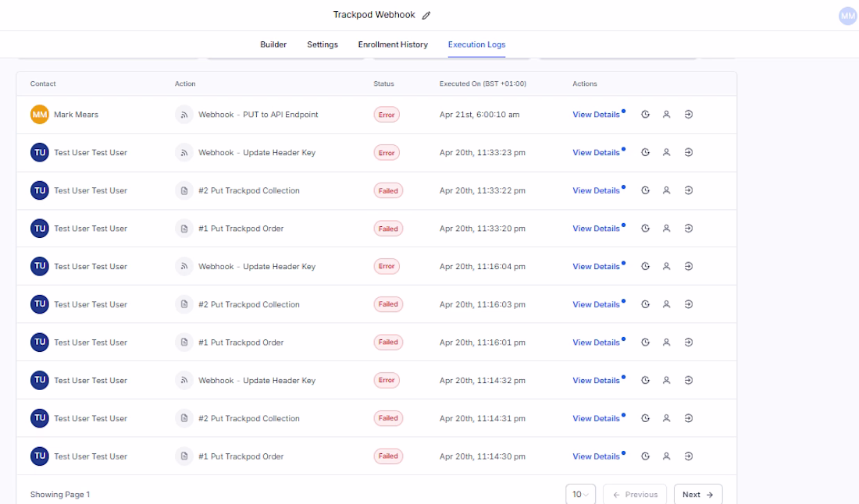Screen dimensions: 859x504
Task: Click the contact person icon in Mark Mears row
Action: pyautogui.click(x=667, y=115)
